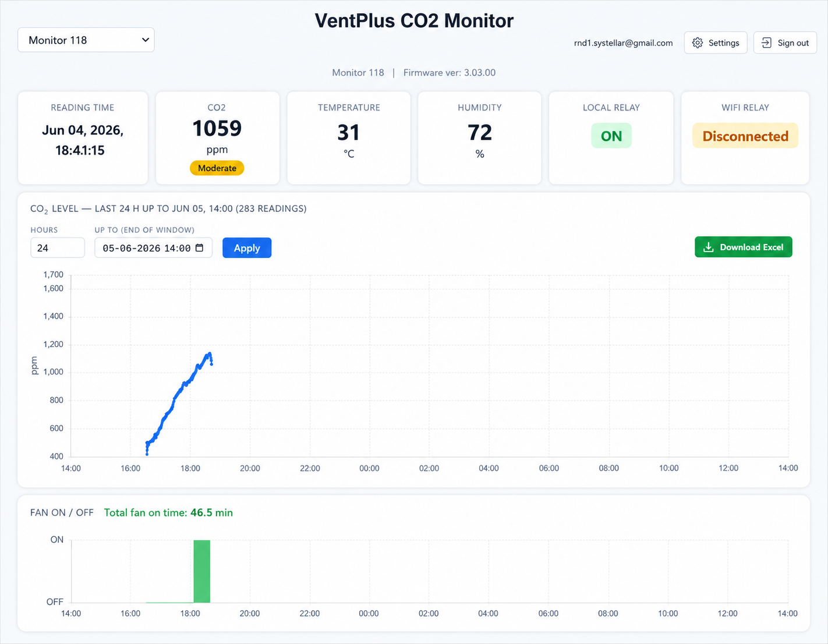The width and height of the screenshot is (828, 644).
Task: Click the humidity value 72
Action: pyautogui.click(x=480, y=133)
